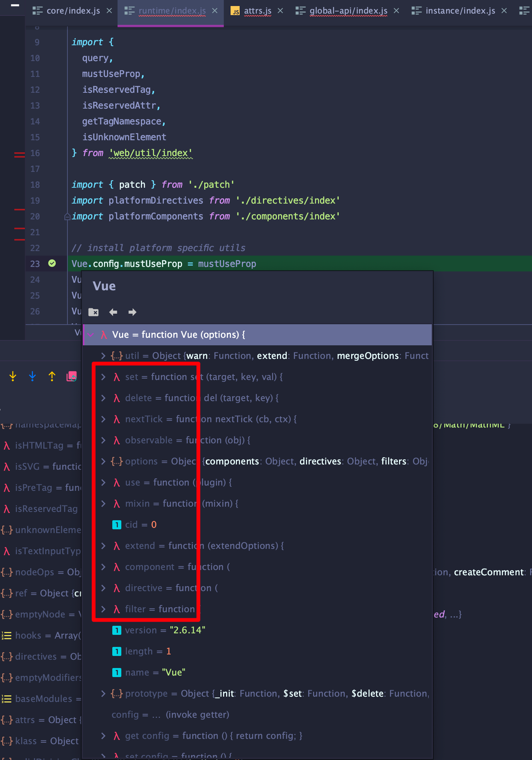Select the length = 1 row
The width and height of the screenshot is (532, 760).
pos(257,651)
